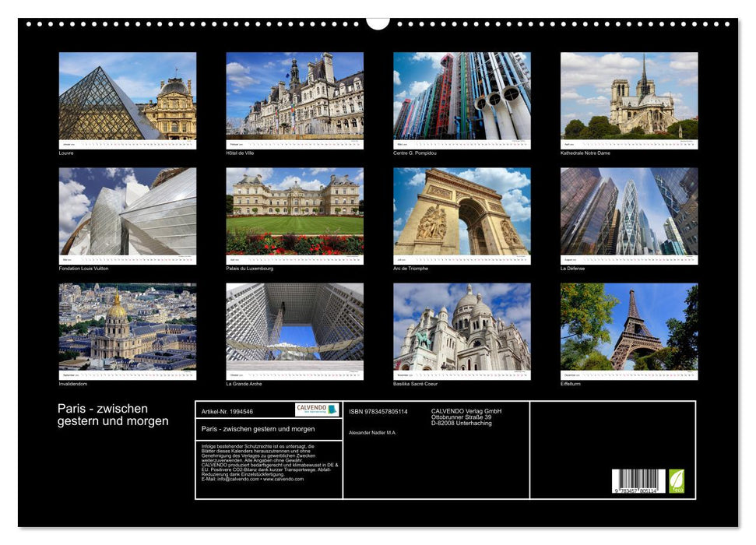Open the Fondation Louis Vuitton thumbnail
The image size is (756, 545).
coord(127,216)
